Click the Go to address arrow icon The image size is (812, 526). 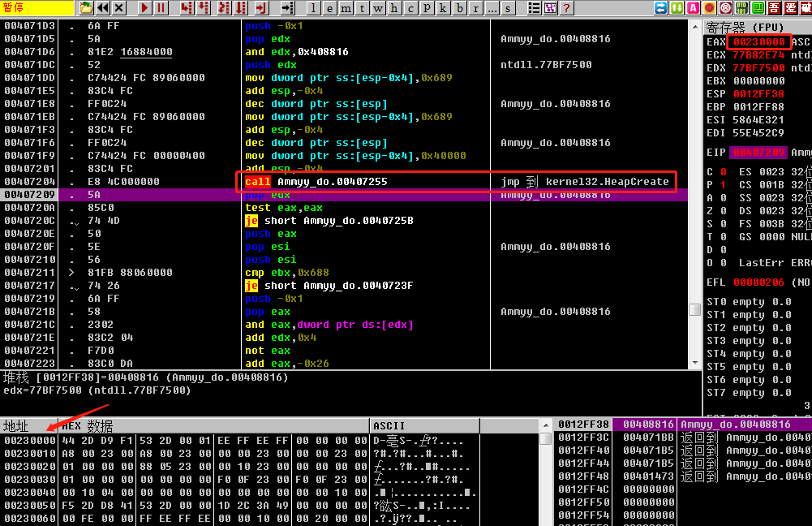[287, 8]
